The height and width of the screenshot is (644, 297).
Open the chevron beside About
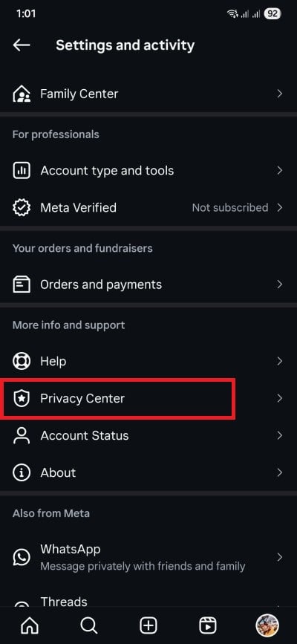[280, 472]
